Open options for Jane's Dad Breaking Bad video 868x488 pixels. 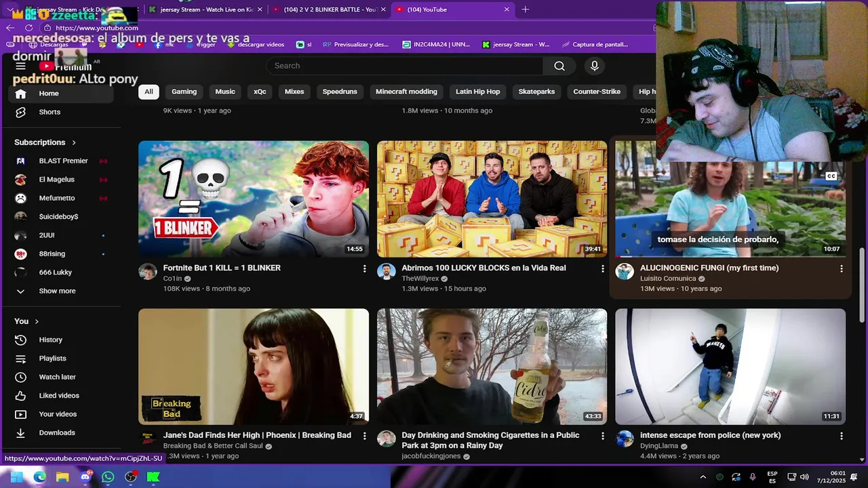pyautogui.click(x=364, y=436)
